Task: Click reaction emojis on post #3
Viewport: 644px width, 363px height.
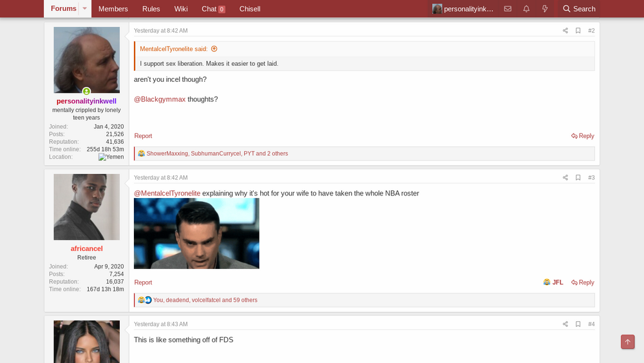Action: (144, 300)
